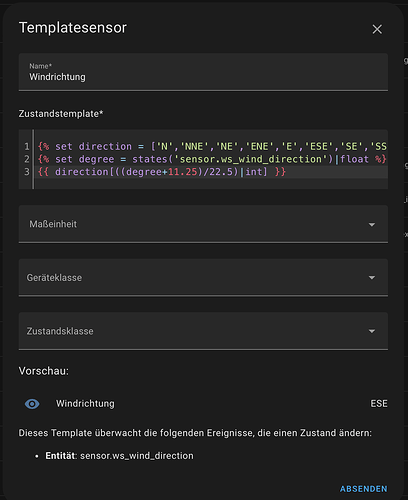Viewport: 408px width, 500px height.
Task: Click the Templatesensor dialog title
Action: click(73, 28)
